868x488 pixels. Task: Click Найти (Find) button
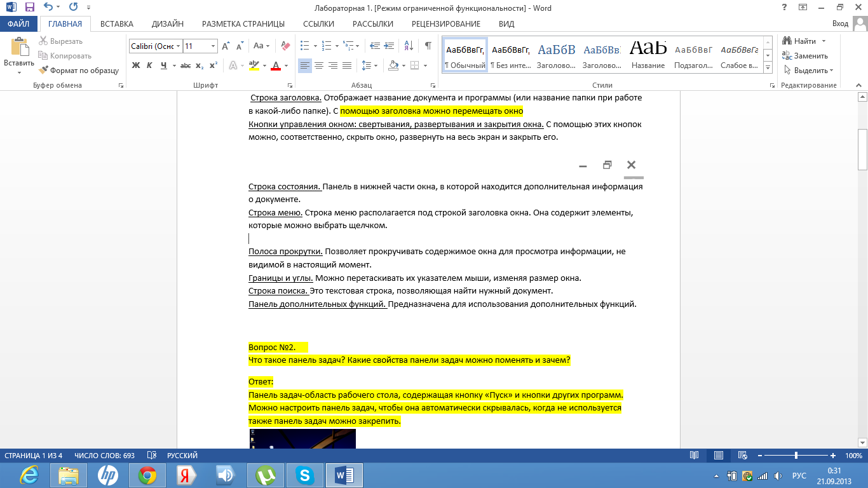click(x=799, y=41)
